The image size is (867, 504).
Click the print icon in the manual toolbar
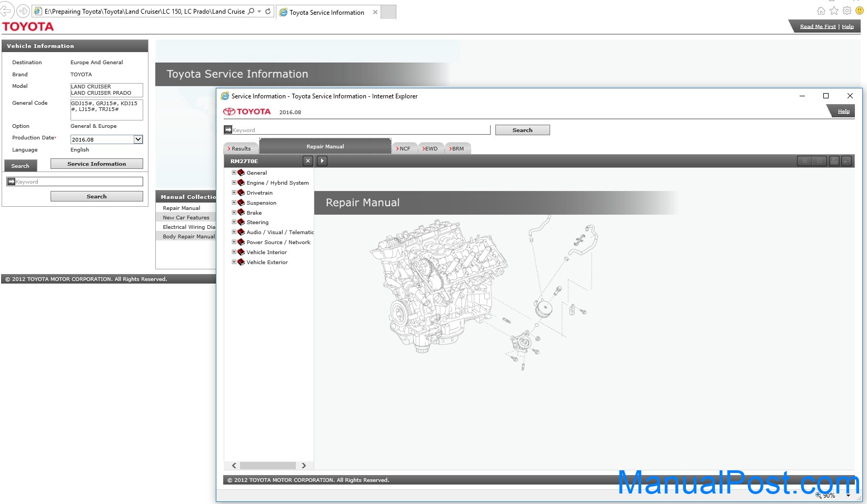[x=834, y=161]
